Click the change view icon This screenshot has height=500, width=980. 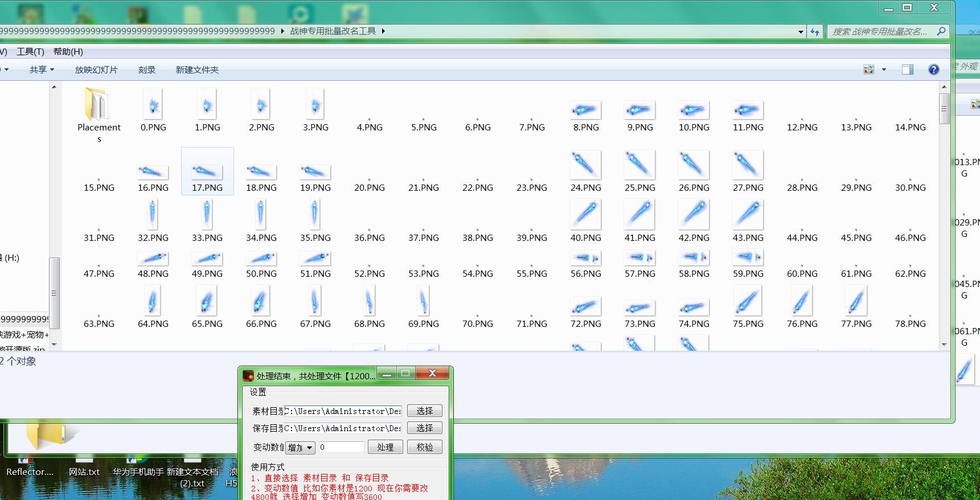pyautogui.click(x=868, y=69)
